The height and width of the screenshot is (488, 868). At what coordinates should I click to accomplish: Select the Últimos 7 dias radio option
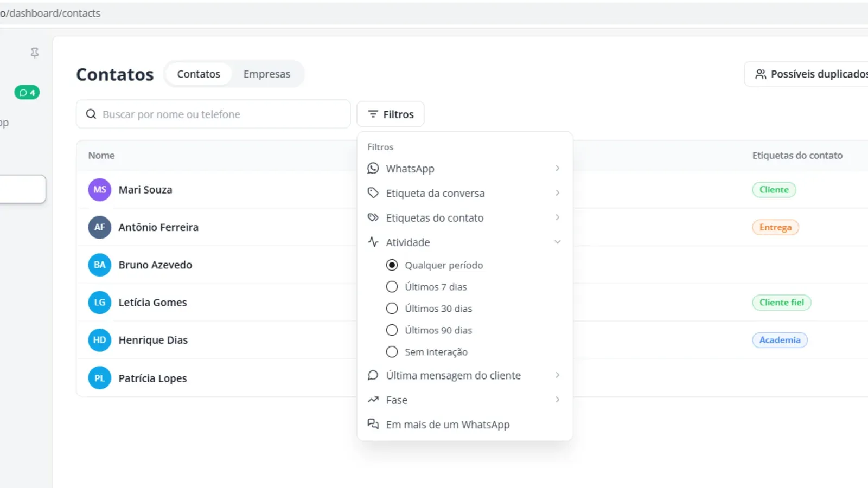point(392,287)
